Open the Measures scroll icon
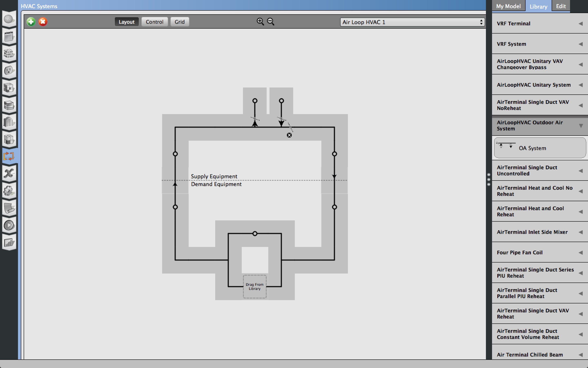588x368 pixels. tap(9, 208)
